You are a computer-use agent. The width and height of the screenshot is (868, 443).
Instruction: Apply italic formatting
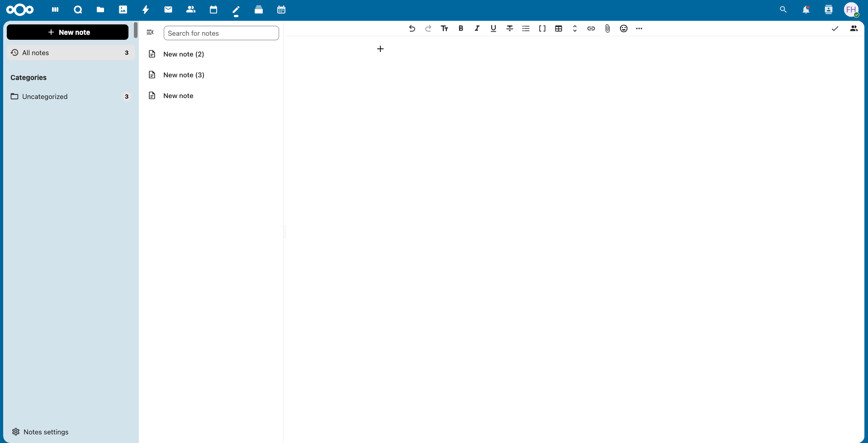coord(477,28)
